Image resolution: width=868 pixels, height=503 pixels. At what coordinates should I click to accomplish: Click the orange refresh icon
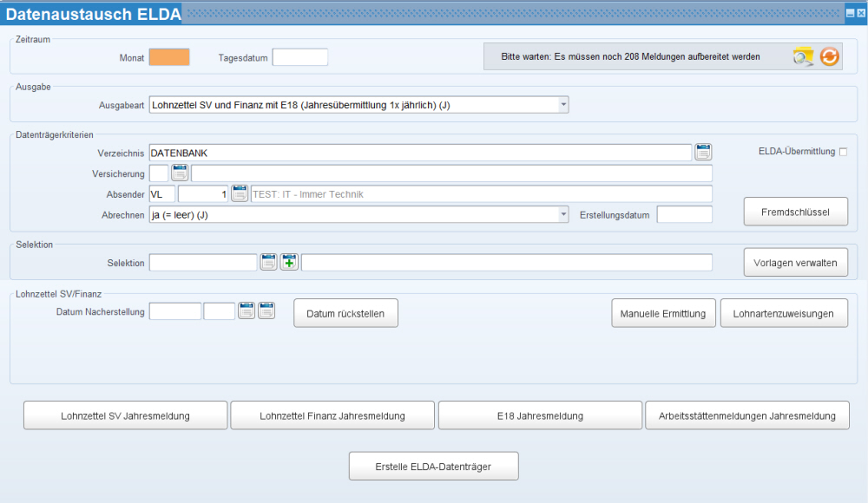click(x=829, y=56)
